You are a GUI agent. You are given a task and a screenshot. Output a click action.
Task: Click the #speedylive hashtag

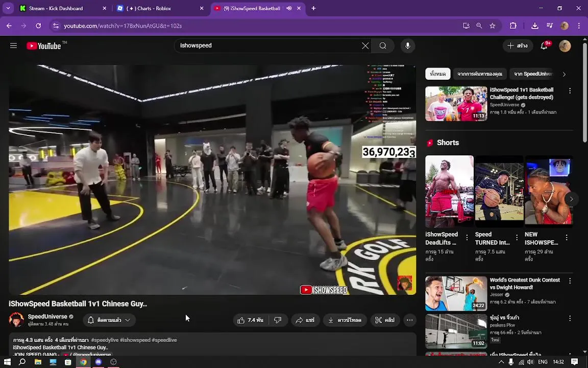tap(105, 340)
